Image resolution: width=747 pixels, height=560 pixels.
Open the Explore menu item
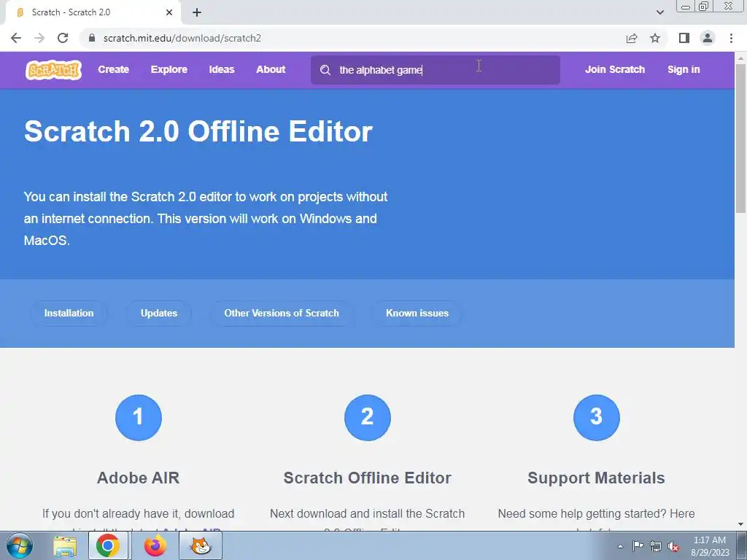pyautogui.click(x=169, y=69)
